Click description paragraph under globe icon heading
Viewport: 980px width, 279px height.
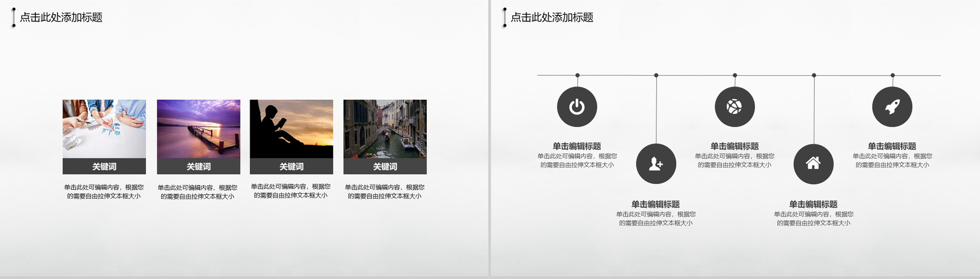(x=735, y=161)
